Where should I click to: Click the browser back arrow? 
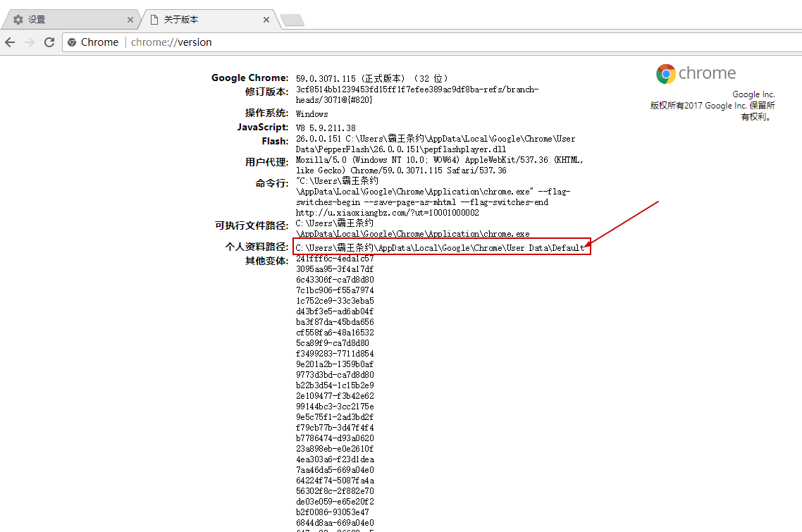point(11,42)
